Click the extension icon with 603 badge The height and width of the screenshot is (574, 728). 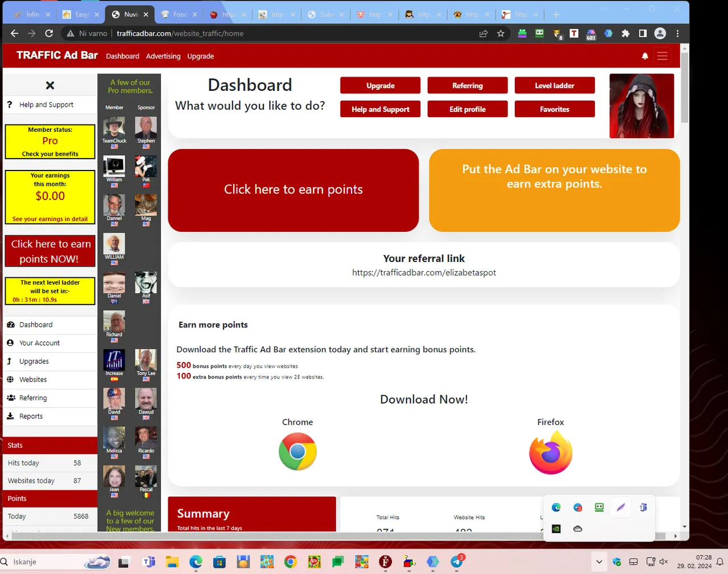591,34
